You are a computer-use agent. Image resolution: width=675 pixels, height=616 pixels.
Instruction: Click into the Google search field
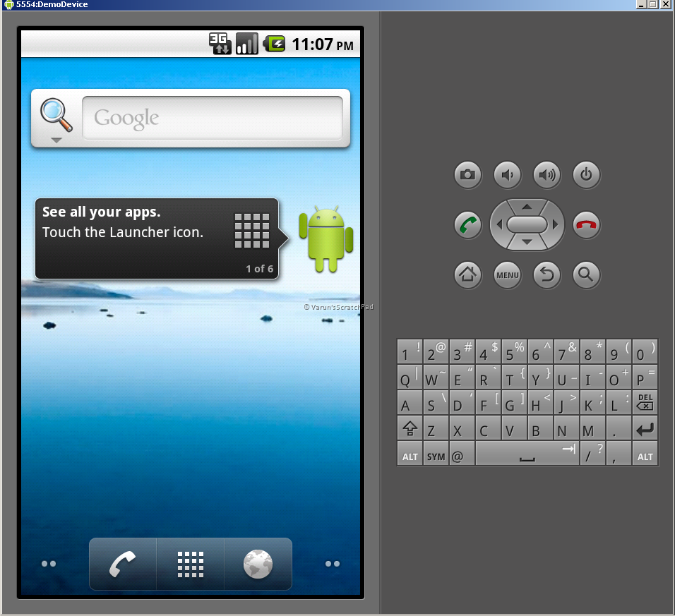[x=213, y=118]
